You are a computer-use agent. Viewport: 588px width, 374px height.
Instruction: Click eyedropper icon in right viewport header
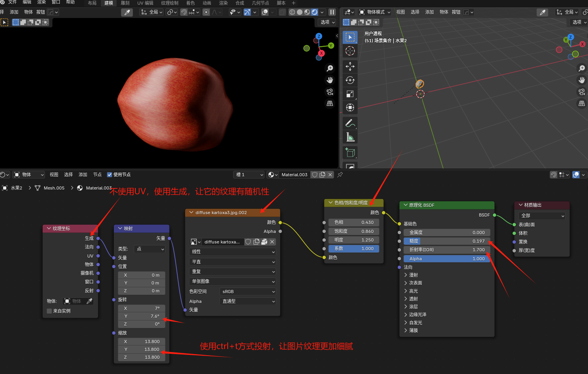pos(543,13)
